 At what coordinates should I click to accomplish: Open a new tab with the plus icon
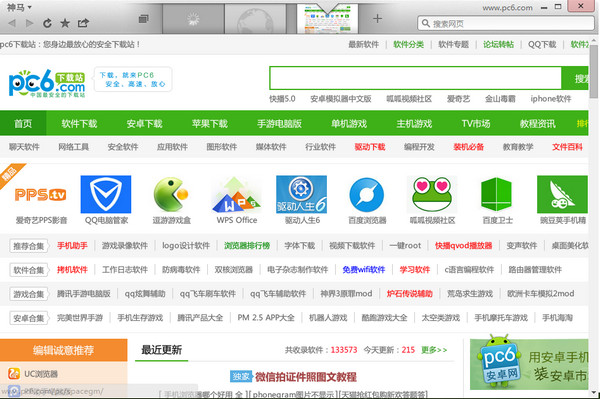coord(377,18)
